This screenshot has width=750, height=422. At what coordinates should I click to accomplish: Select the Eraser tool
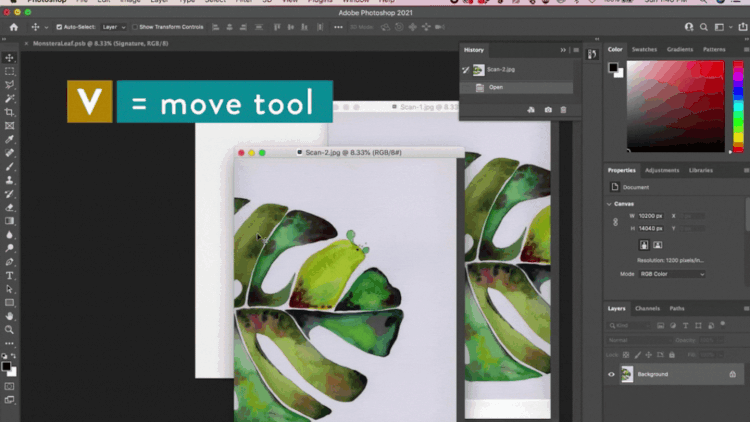(x=9, y=208)
